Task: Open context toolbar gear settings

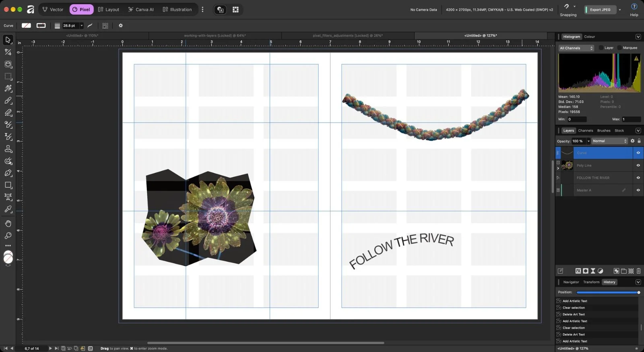Action: pyautogui.click(x=120, y=25)
